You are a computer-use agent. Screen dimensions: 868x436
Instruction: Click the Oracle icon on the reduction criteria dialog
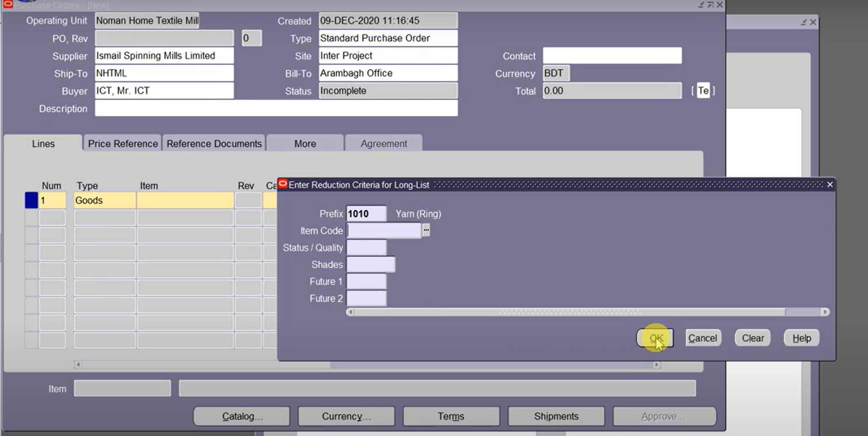[282, 184]
